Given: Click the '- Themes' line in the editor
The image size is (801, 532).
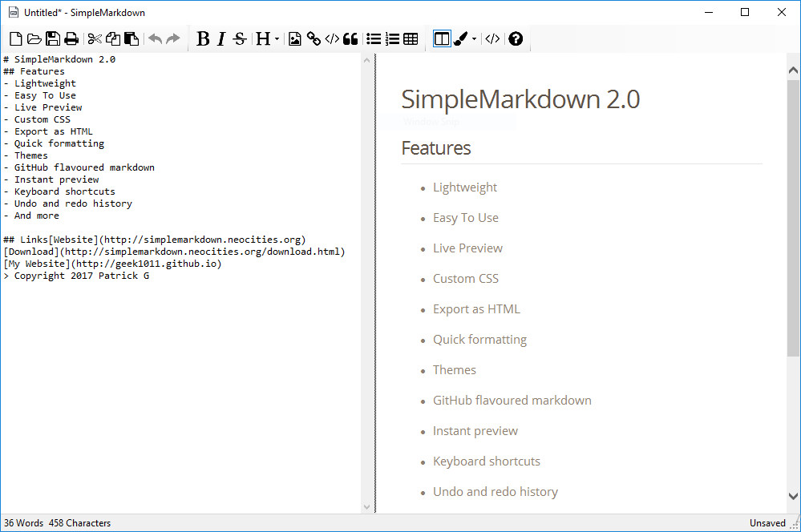Looking at the screenshot, I should pyautogui.click(x=26, y=155).
